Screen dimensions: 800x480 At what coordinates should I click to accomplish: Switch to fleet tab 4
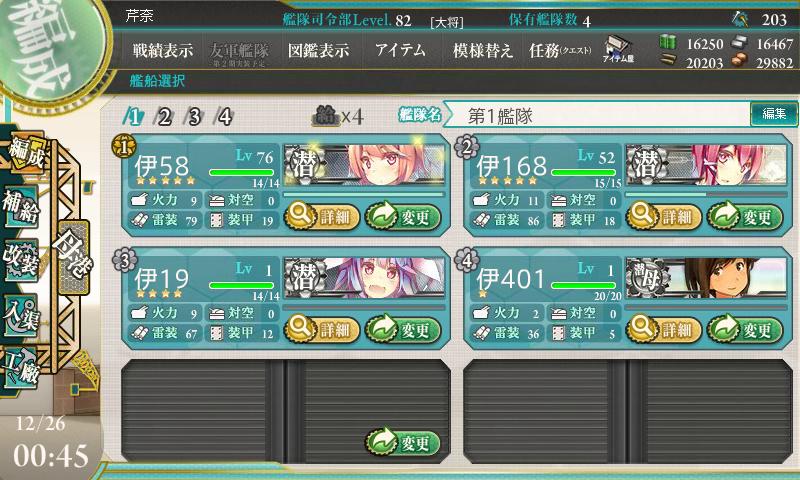pos(224,117)
